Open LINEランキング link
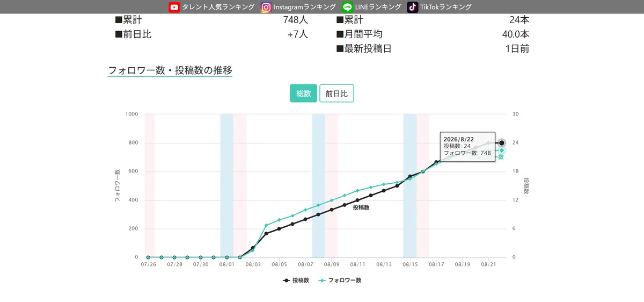The width and height of the screenshot is (644, 302). [x=378, y=7]
